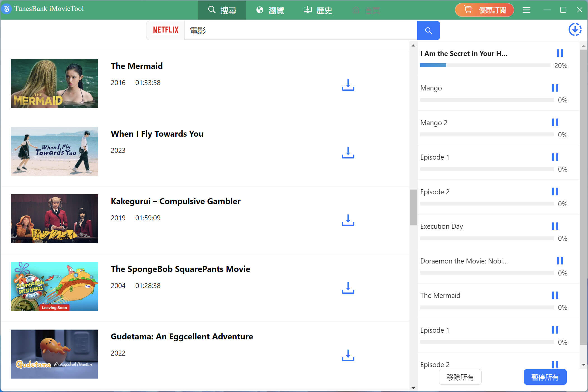Image resolution: width=588 pixels, height=392 pixels.
Task: Open the downloads panel icon
Action: 575,29
